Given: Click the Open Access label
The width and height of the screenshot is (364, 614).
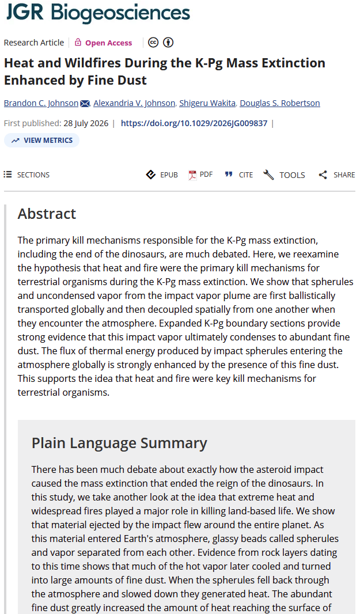Looking at the screenshot, I should click(x=108, y=43).
